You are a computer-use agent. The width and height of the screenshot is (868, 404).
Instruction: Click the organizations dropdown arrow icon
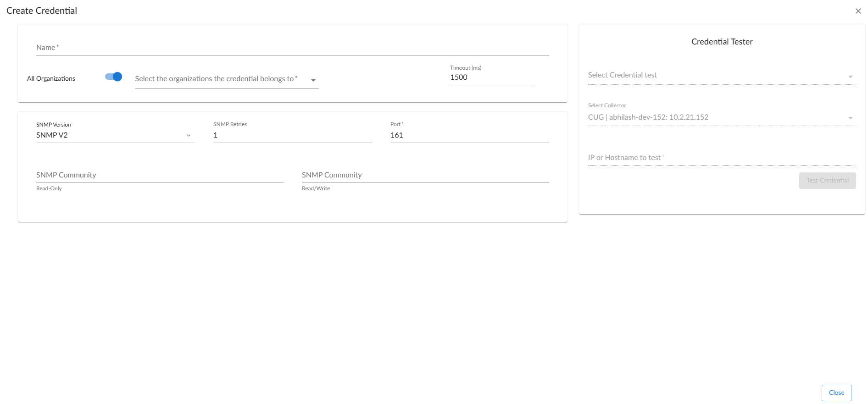(313, 80)
